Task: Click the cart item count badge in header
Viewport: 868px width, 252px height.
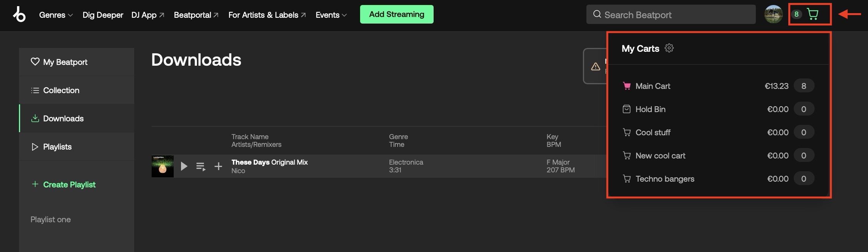Action: pos(796,14)
